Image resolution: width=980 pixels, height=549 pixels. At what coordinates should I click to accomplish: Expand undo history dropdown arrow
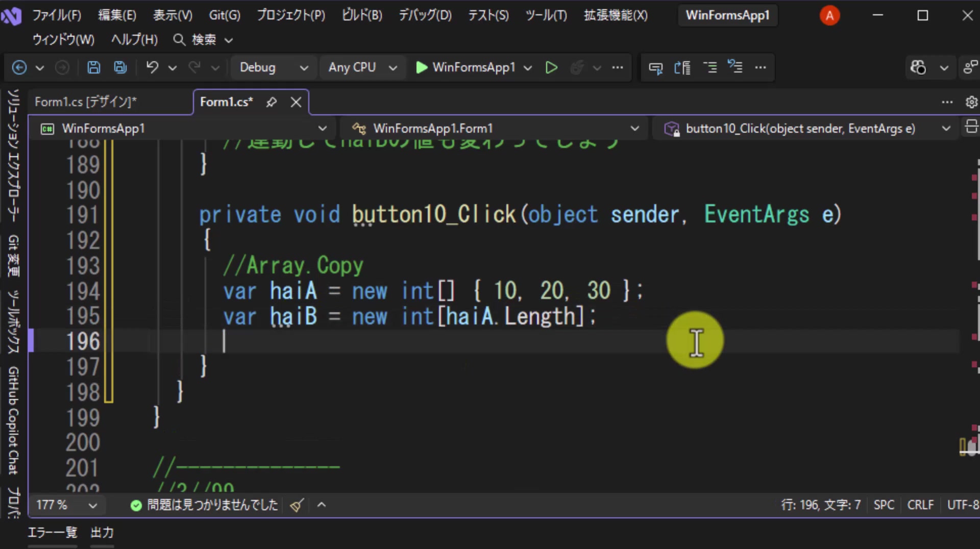(173, 67)
